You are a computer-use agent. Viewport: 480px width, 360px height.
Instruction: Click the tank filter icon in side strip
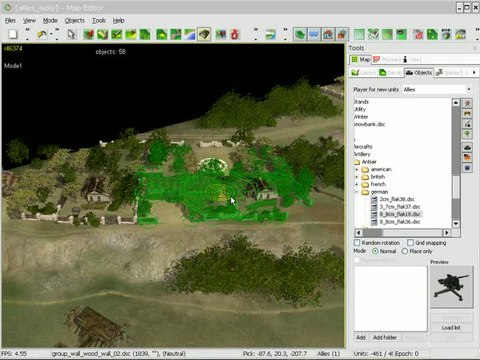pos(467,147)
